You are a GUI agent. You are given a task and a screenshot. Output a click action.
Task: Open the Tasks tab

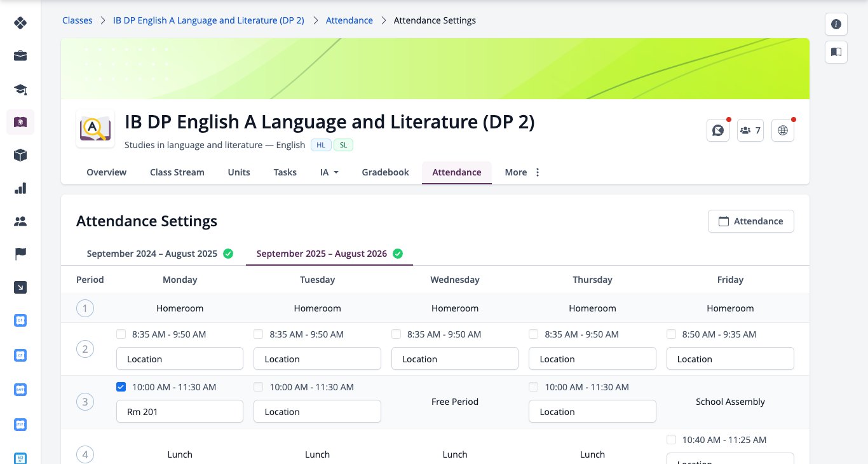285,172
